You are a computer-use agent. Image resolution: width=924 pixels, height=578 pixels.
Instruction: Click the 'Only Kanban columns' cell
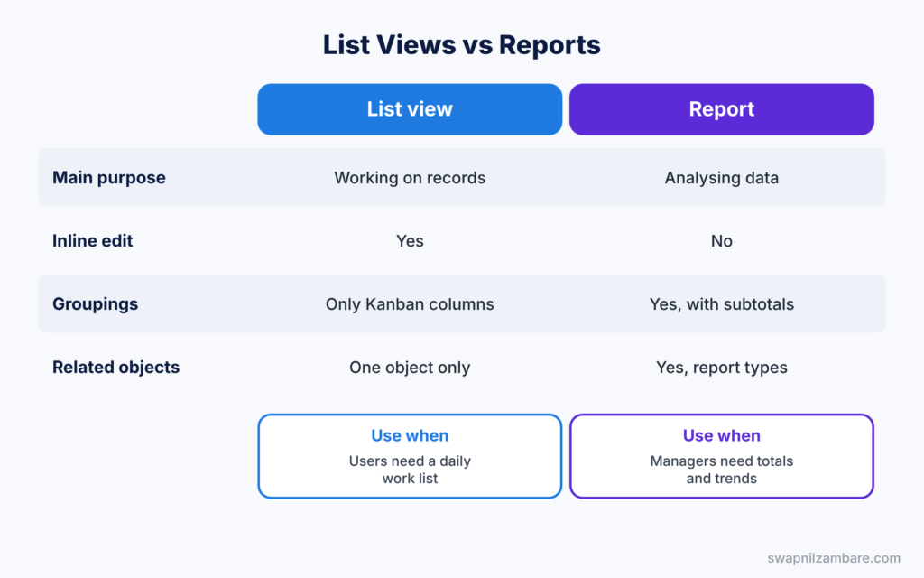point(410,303)
